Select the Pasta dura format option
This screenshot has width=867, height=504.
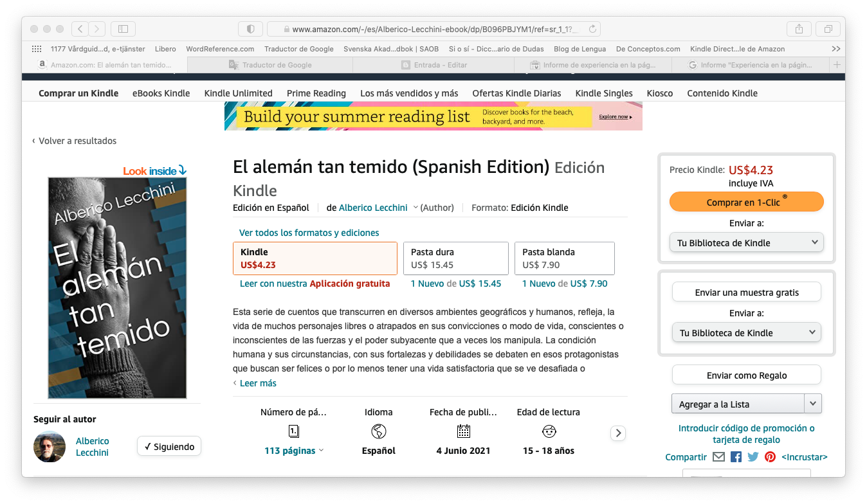[x=456, y=258]
